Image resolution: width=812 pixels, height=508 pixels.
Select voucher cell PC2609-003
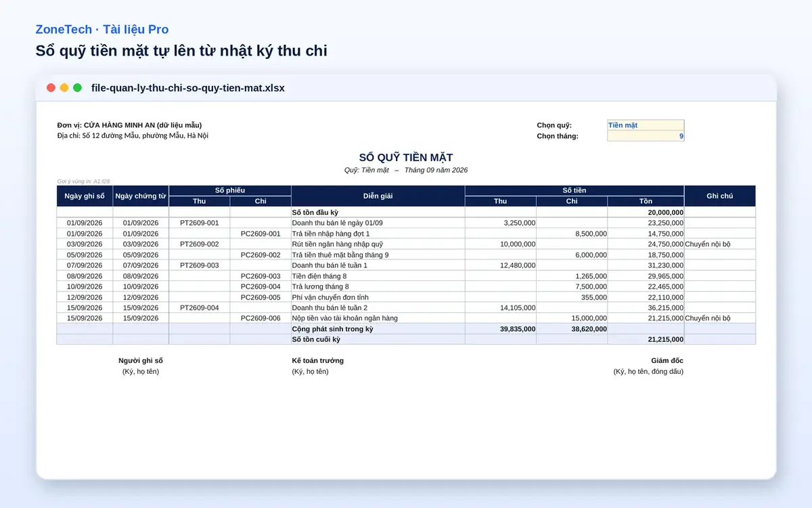click(x=261, y=276)
